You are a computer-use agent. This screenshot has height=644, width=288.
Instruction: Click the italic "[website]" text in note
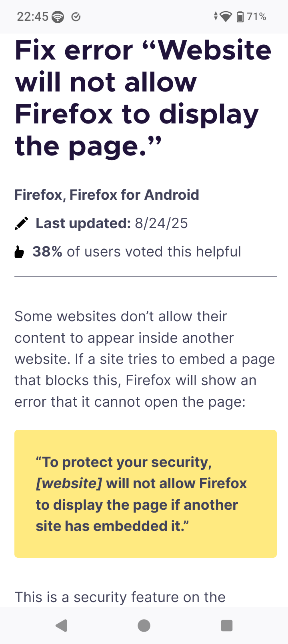(69, 483)
